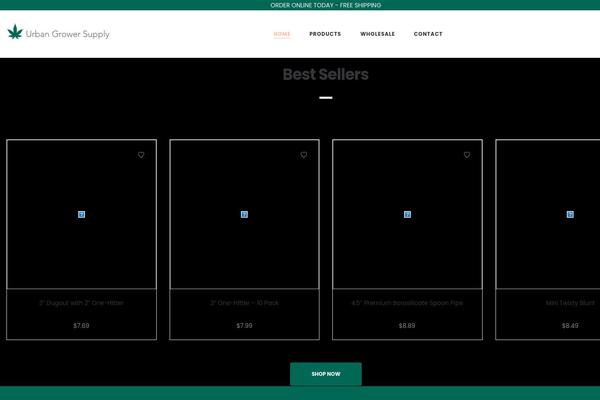Open the Products menu item
The image size is (600, 400).
[325, 34]
